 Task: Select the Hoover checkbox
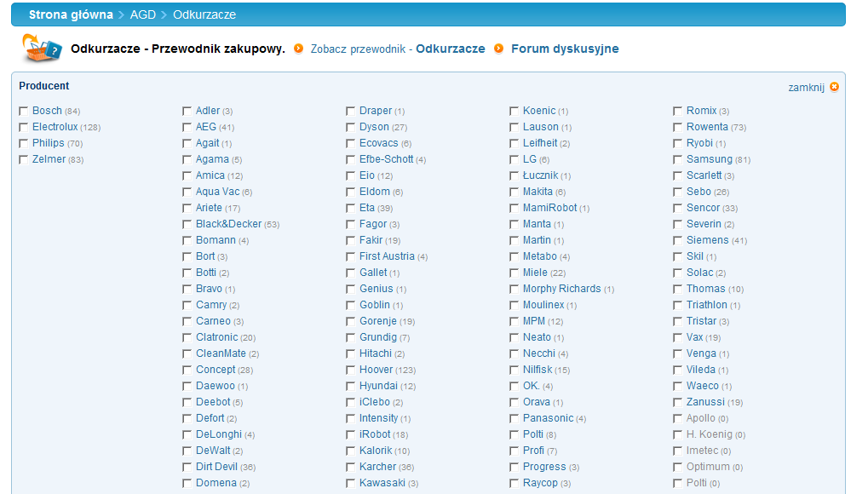(x=350, y=370)
